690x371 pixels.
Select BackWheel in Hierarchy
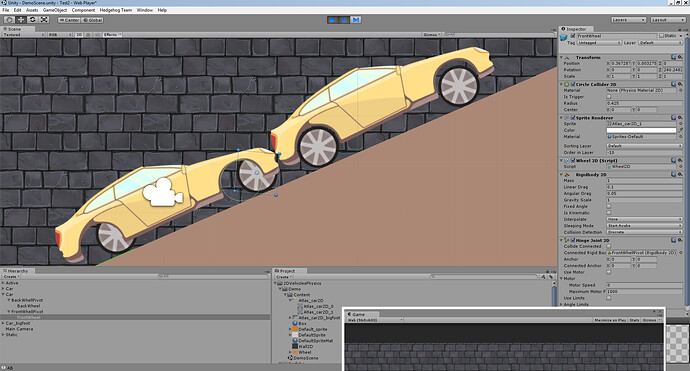pos(29,306)
